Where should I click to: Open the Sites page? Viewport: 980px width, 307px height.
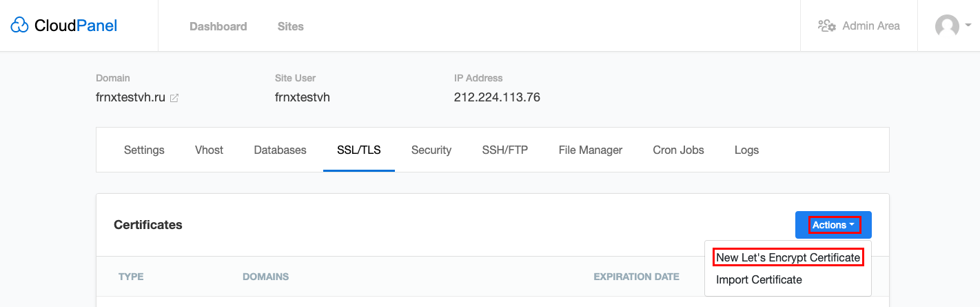290,26
